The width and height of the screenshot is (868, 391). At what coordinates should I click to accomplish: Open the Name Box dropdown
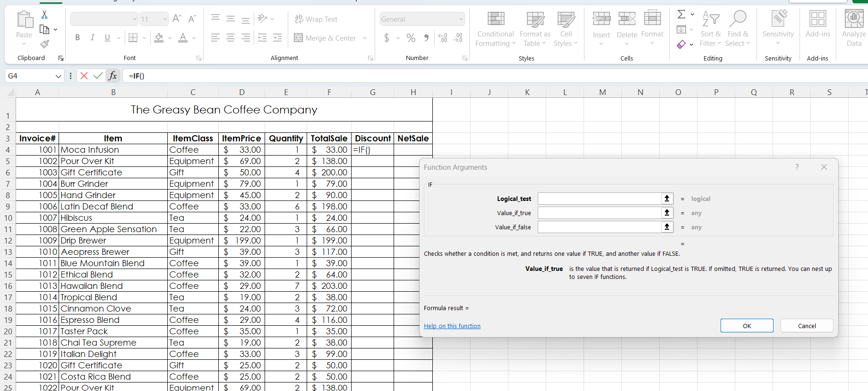[59, 76]
